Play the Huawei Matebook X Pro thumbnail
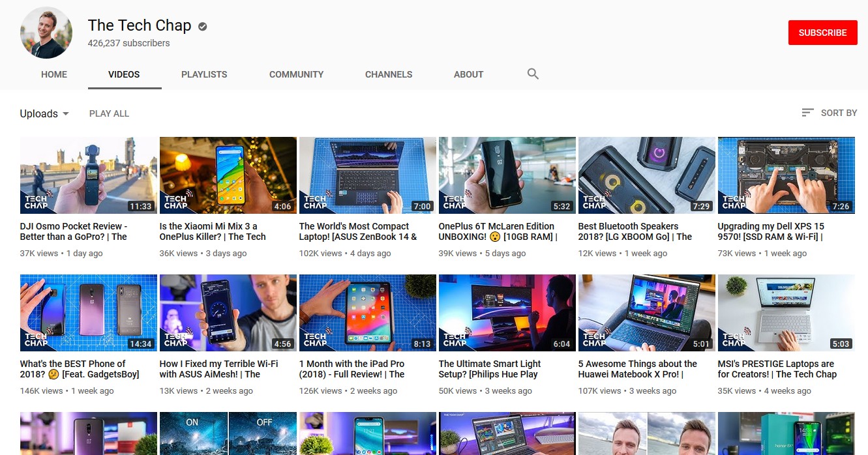Image resolution: width=868 pixels, height=455 pixels. (647, 313)
